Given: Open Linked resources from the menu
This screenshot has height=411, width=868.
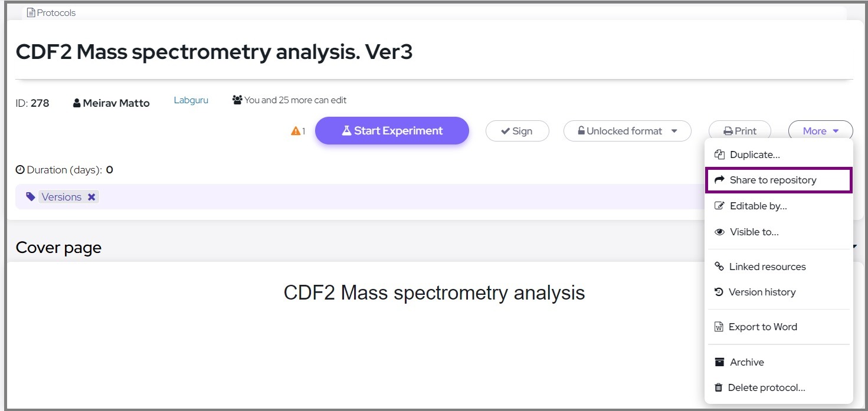Looking at the screenshot, I should (x=767, y=267).
